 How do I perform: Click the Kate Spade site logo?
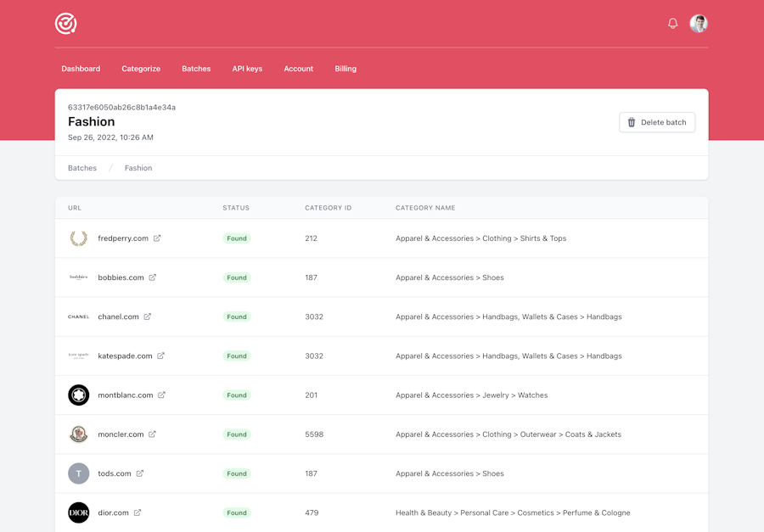78,356
